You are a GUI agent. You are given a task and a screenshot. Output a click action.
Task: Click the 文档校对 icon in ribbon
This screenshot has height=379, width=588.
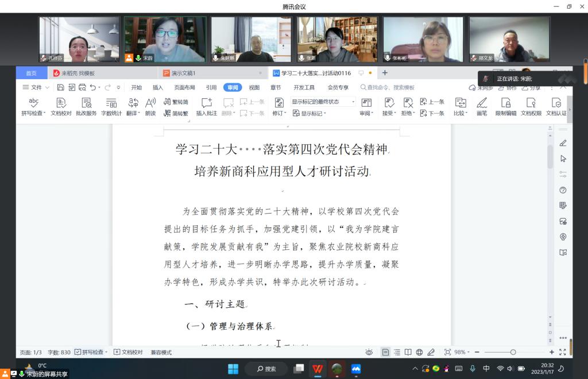(61, 103)
